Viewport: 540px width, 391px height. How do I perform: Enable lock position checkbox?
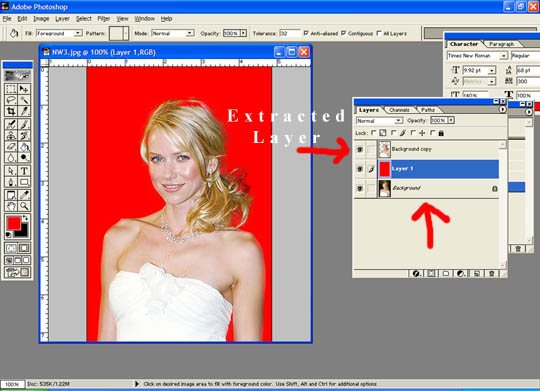[x=413, y=133]
